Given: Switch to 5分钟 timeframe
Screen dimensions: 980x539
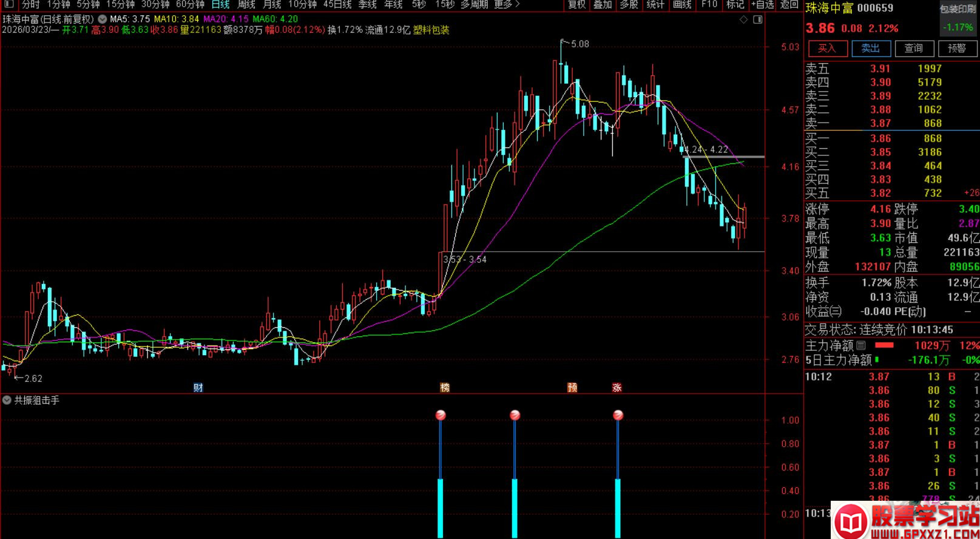Looking at the screenshot, I should pos(88,4).
